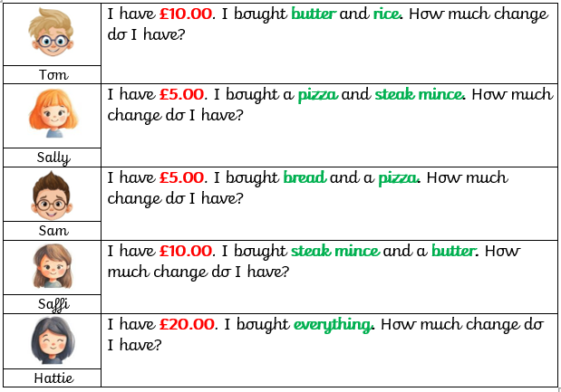The width and height of the screenshot is (561, 392).
Task: Select the red £5.00 in Sally's question
Action: (181, 94)
